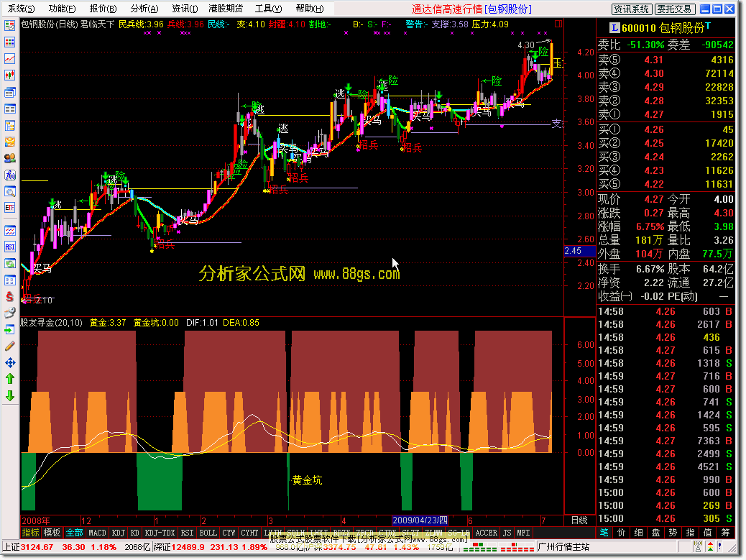Image resolution: width=746 pixels, height=560 pixels.
Task: Select the 值 tab in right panel
Action: tap(708, 533)
